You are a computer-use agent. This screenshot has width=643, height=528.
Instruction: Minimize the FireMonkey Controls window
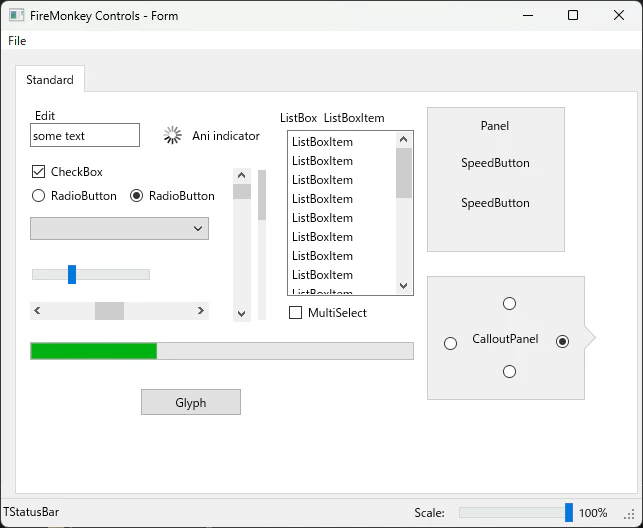click(x=528, y=16)
